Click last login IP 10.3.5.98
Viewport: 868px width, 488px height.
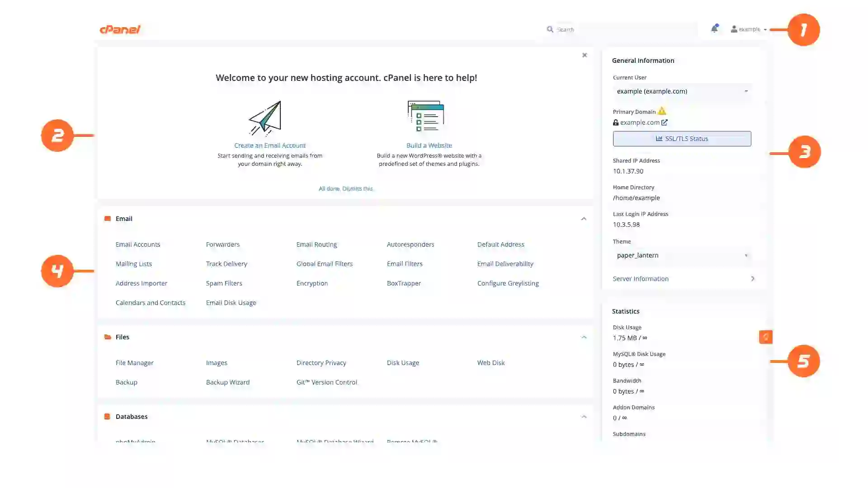tap(626, 225)
